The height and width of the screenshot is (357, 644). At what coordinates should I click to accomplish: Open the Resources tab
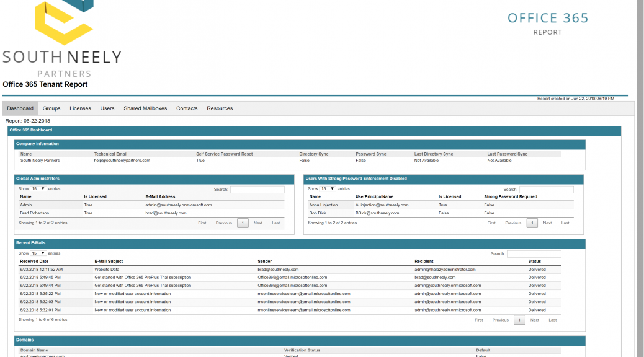220,108
